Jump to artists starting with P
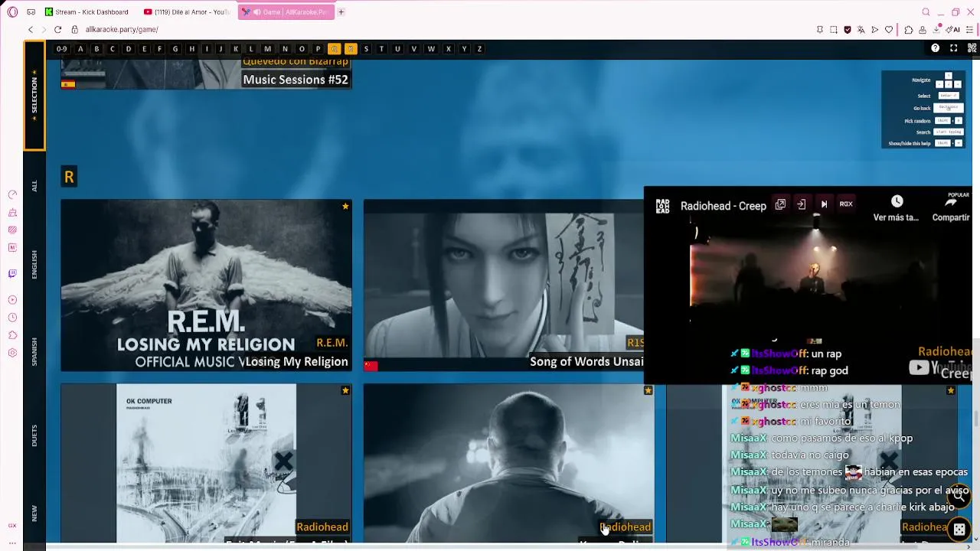The image size is (980, 551). [x=318, y=48]
